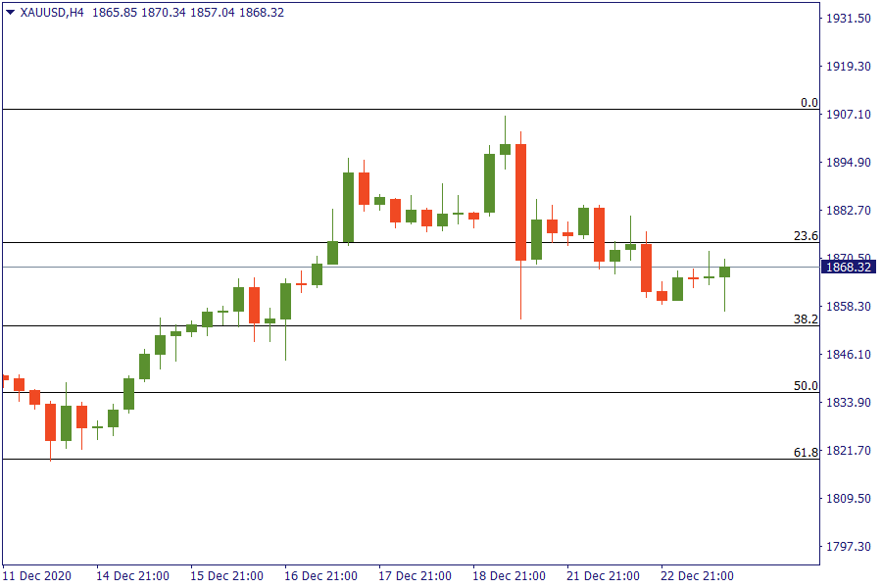Screen dimensions: 882x588
Task: Click the 22 Dec 21:00 time label
Action: coord(697,575)
